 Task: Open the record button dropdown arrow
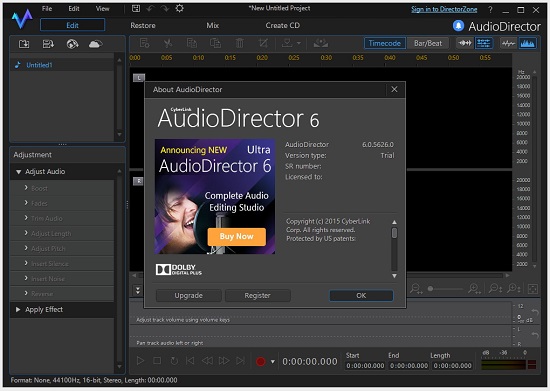(x=273, y=362)
